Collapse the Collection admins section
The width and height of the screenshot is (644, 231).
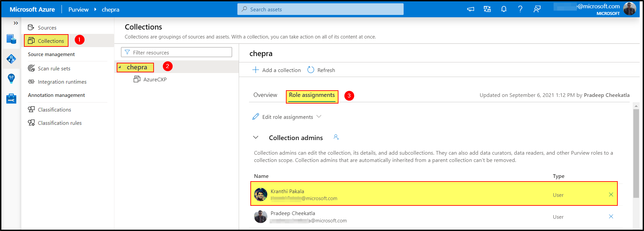tap(256, 137)
